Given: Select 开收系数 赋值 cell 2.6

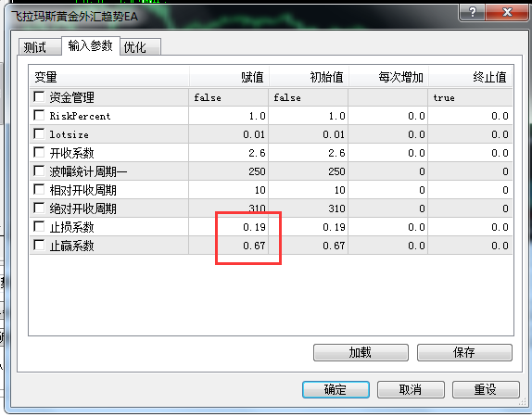Looking at the screenshot, I should [228, 153].
